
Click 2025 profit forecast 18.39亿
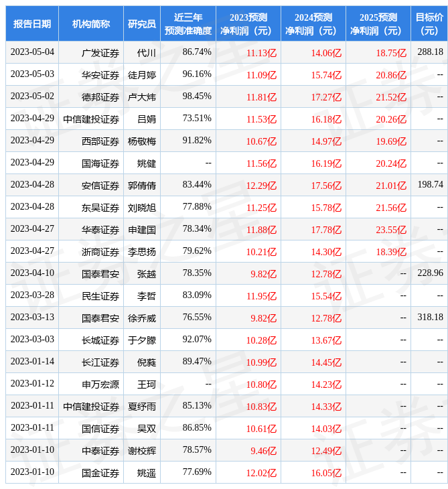tap(391, 253)
